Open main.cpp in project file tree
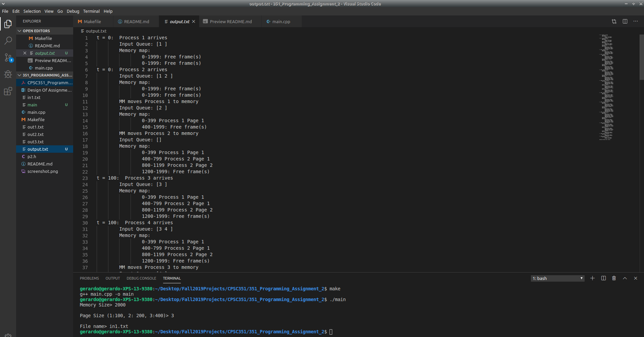The image size is (644, 337). (x=45, y=112)
